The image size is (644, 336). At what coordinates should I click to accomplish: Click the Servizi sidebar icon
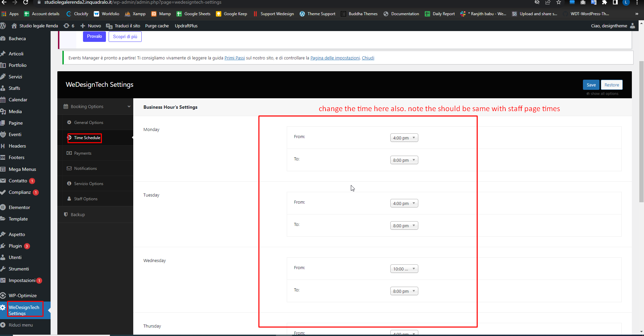click(x=3, y=77)
